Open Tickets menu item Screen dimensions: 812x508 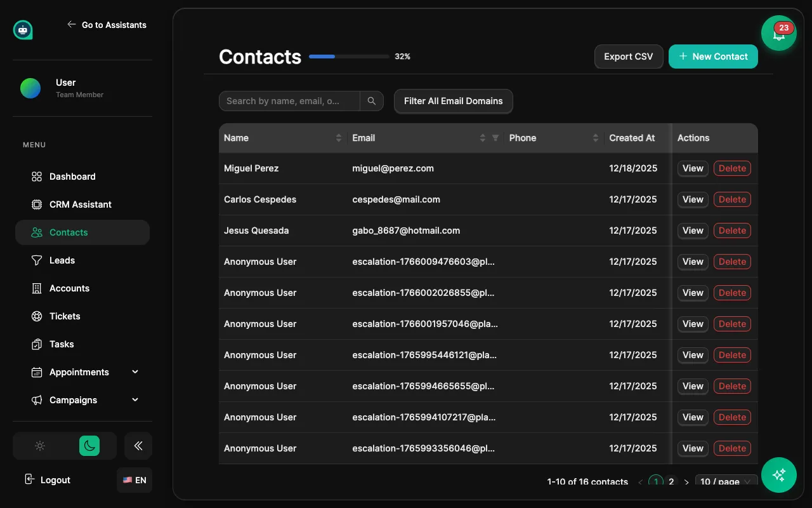[82, 316]
